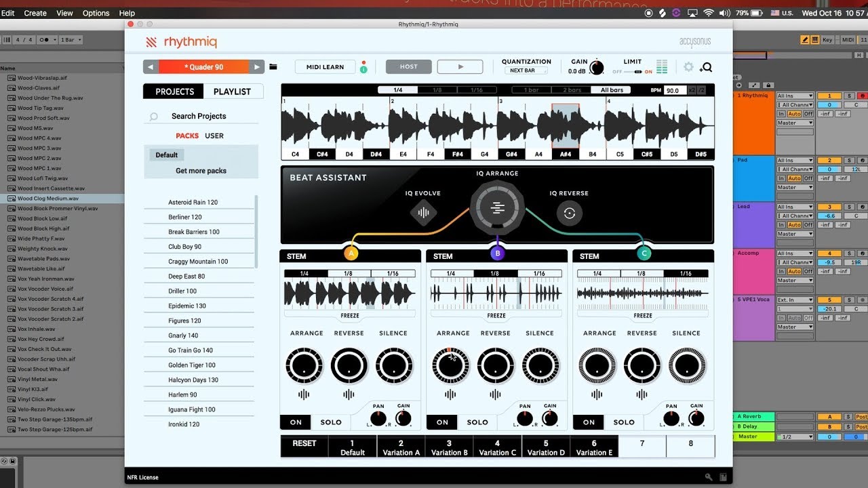This screenshot has height=488, width=868.
Task: Click waveform icon under Stem B Arrange knob
Action: [x=450, y=394]
